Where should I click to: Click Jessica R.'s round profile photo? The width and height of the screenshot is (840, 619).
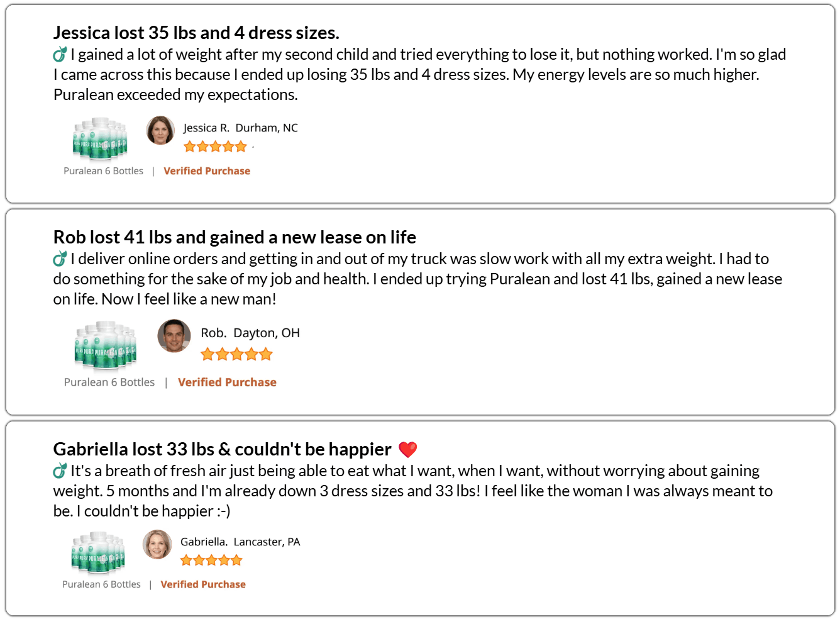(x=160, y=130)
